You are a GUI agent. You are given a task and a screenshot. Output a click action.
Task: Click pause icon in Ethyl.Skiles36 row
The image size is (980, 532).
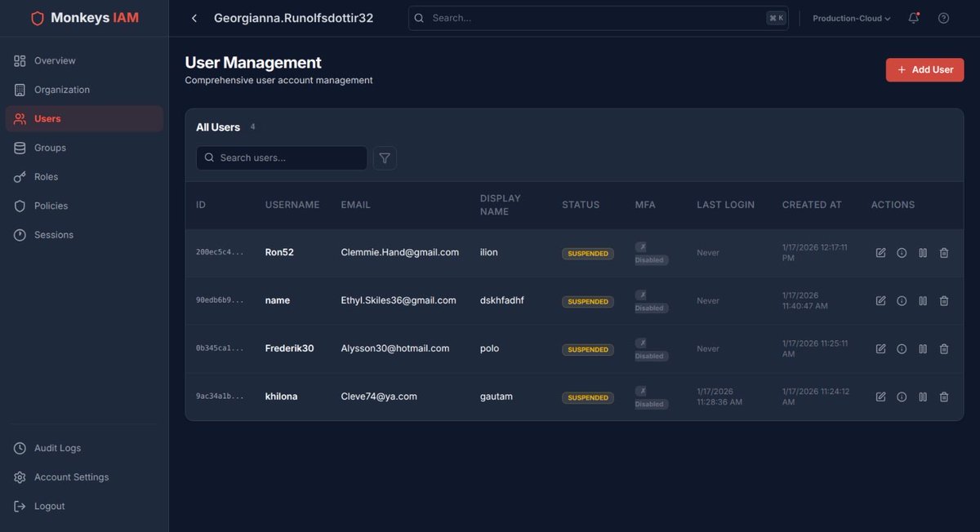[923, 301]
